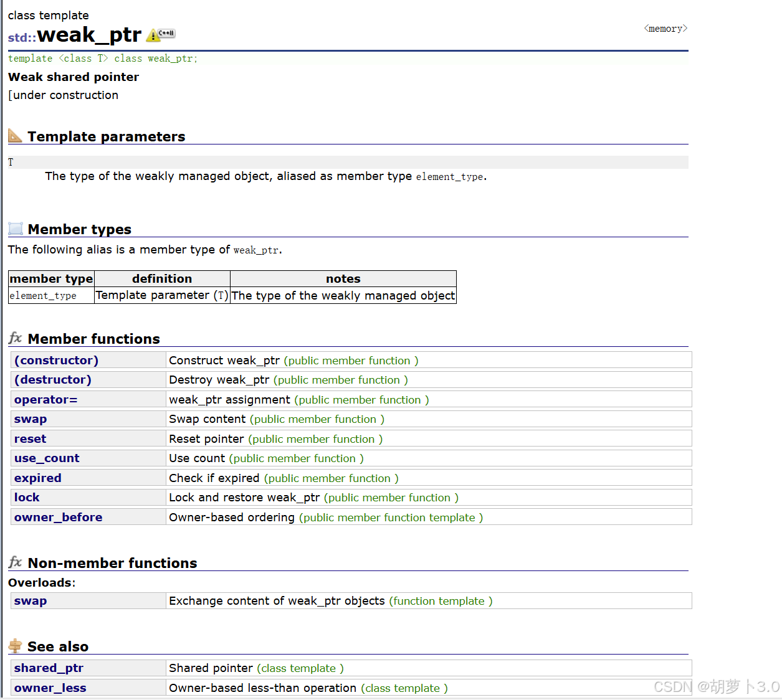Open the <memory> header link
Viewport: 782px width, 700px height.
click(x=665, y=29)
